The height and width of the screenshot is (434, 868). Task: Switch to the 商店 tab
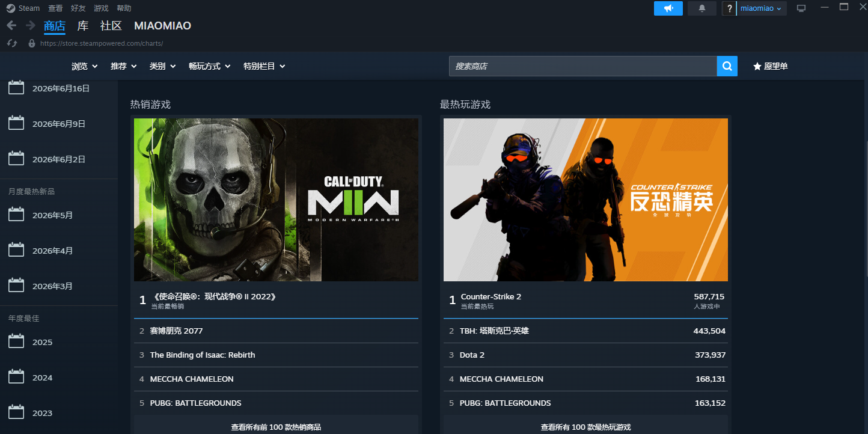point(55,26)
